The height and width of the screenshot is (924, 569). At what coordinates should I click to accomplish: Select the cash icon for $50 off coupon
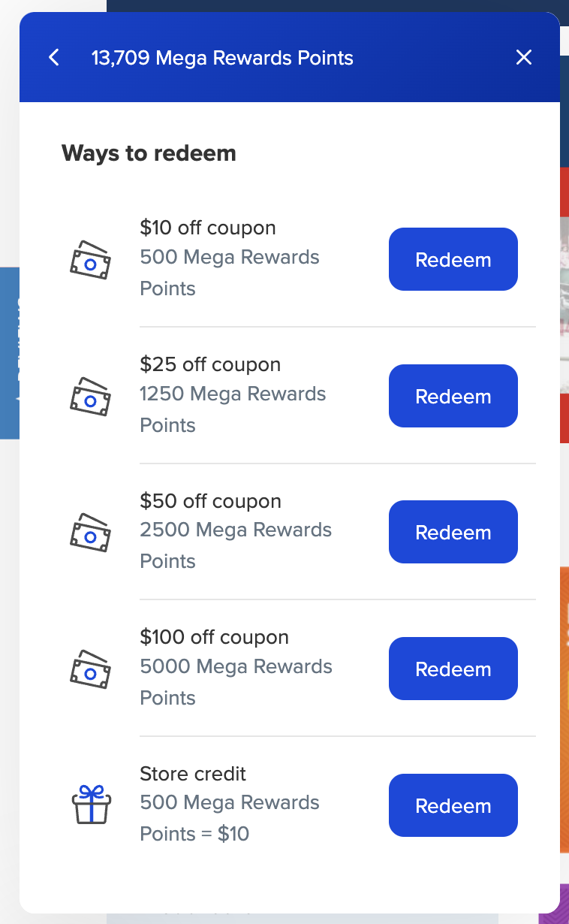90,533
